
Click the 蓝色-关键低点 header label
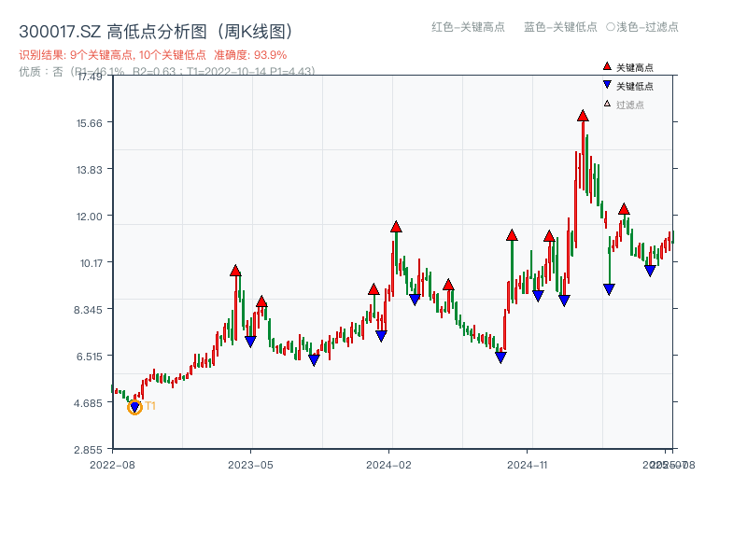click(560, 27)
